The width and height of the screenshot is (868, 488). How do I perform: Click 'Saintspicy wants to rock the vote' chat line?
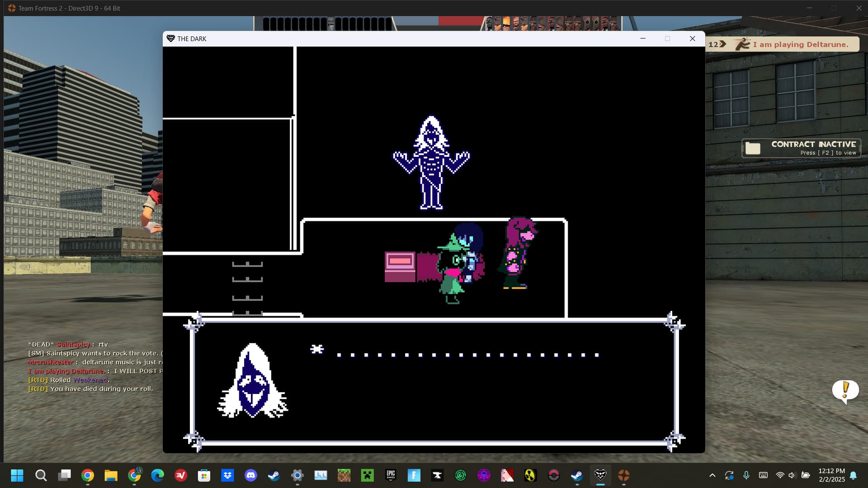click(x=95, y=353)
